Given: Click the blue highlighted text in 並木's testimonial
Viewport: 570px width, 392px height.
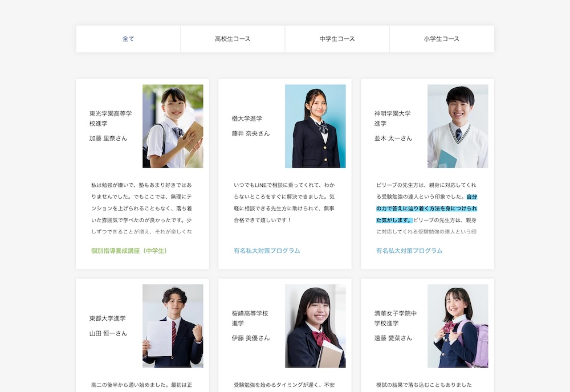Looking at the screenshot, I should (x=426, y=209).
